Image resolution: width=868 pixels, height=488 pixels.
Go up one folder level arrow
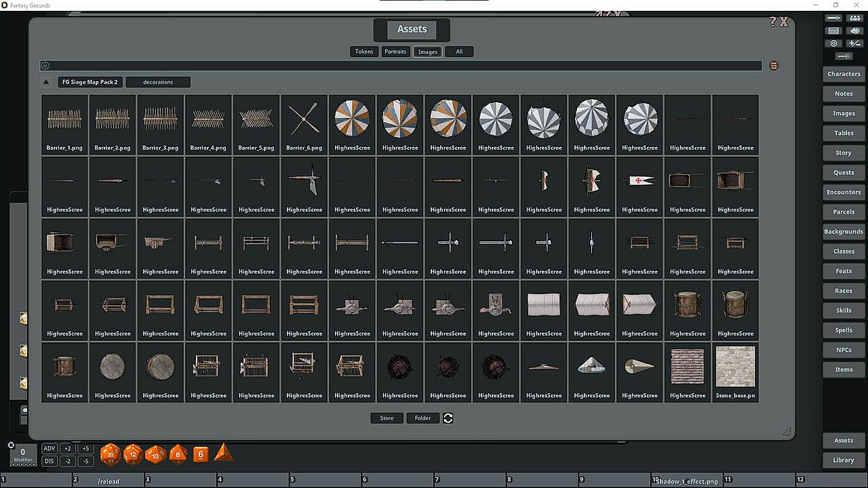coord(46,82)
